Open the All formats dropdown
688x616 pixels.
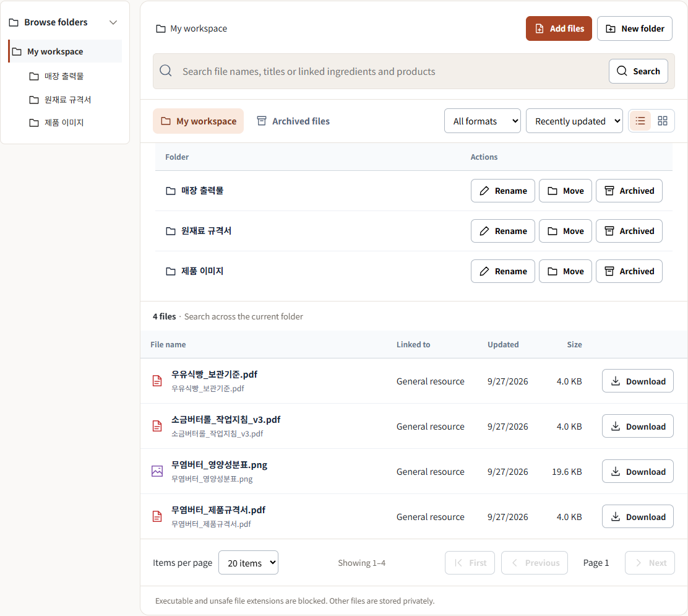click(x=482, y=121)
